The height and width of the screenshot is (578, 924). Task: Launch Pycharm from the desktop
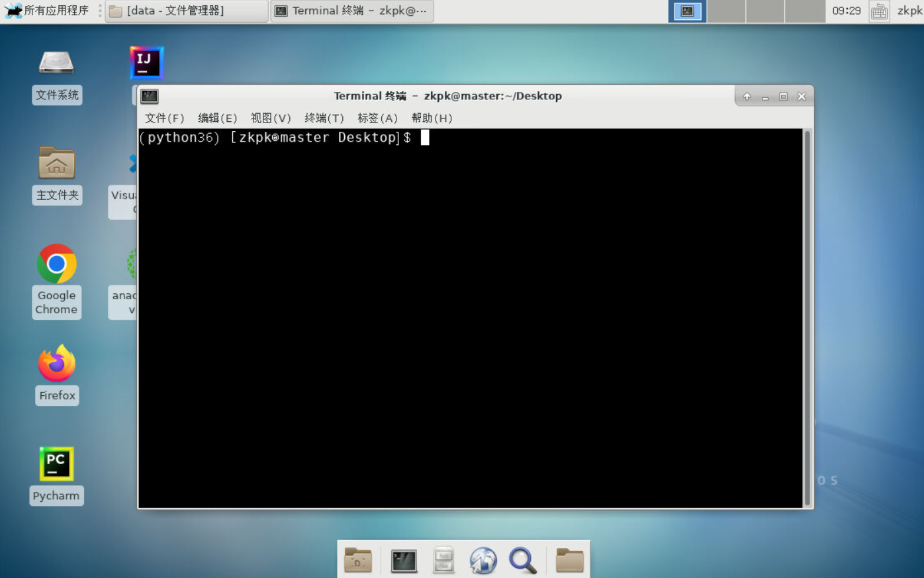(x=56, y=463)
